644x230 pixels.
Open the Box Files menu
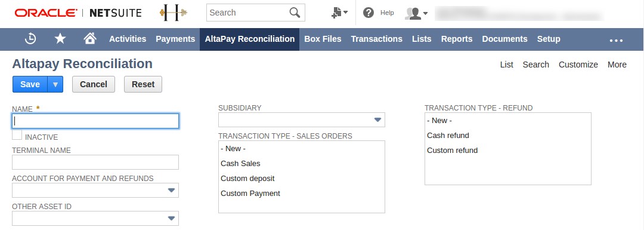tap(323, 39)
